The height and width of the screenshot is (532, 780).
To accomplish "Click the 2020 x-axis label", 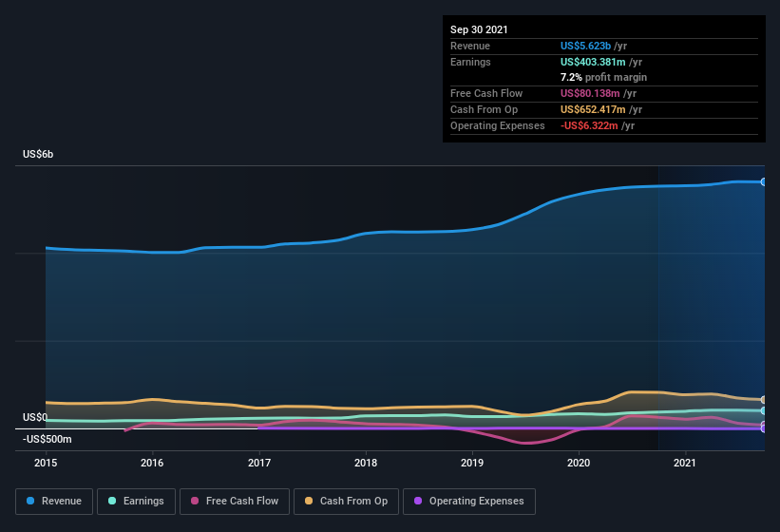I will pyautogui.click(x=579, y=463).
